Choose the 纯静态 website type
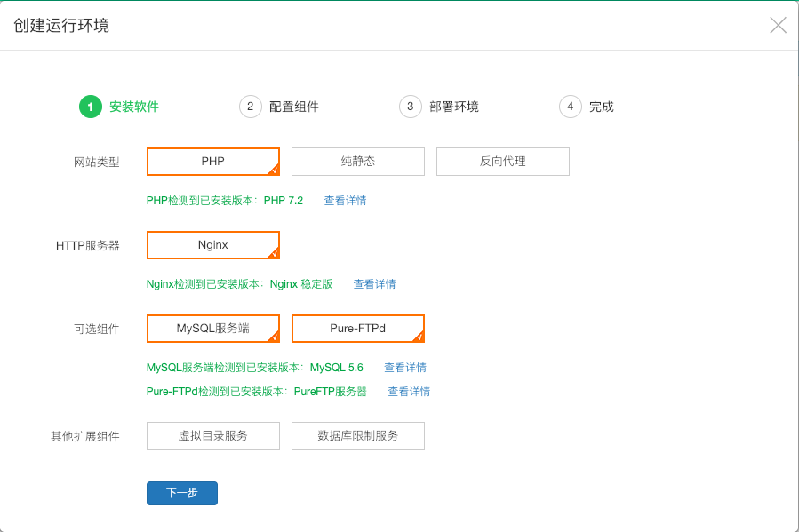The image size is (799, 532). point(357,162)
